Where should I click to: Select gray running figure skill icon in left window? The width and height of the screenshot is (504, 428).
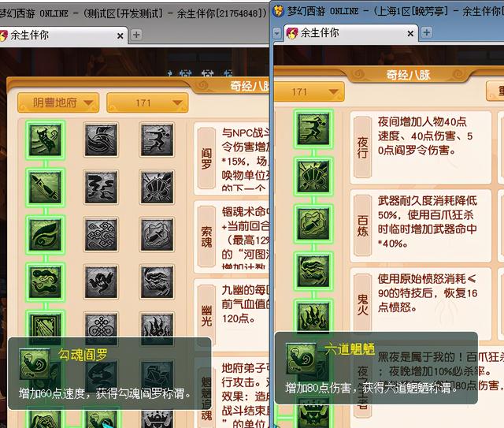[x=157, y=140]
